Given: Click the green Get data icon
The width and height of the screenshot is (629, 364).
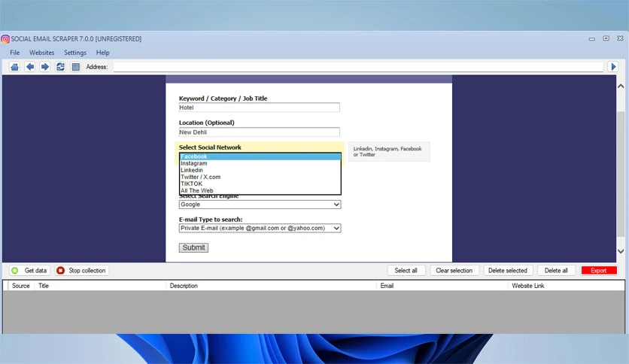Looking at the screenshot, I should tap(15, 271).
